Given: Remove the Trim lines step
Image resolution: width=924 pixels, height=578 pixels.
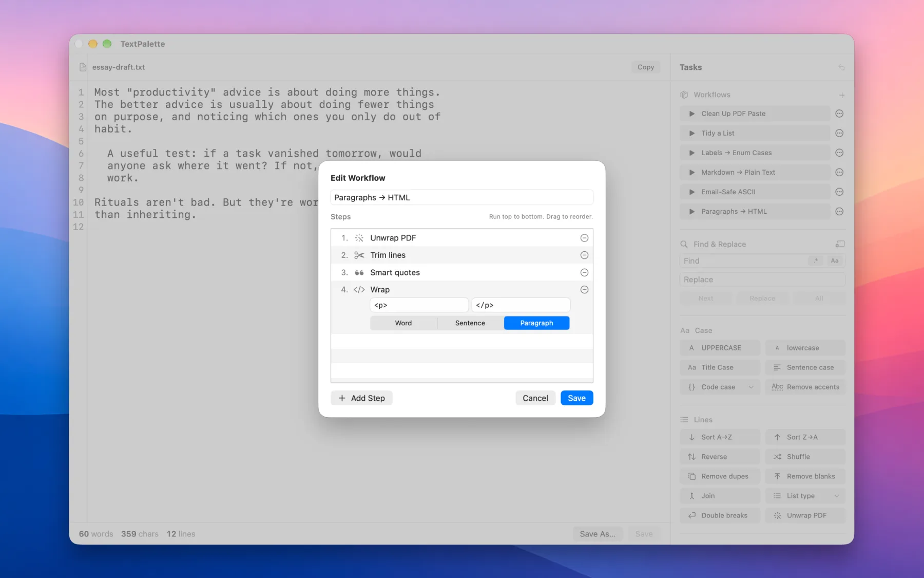Looking at the screenshot, I should coord(584,255).
